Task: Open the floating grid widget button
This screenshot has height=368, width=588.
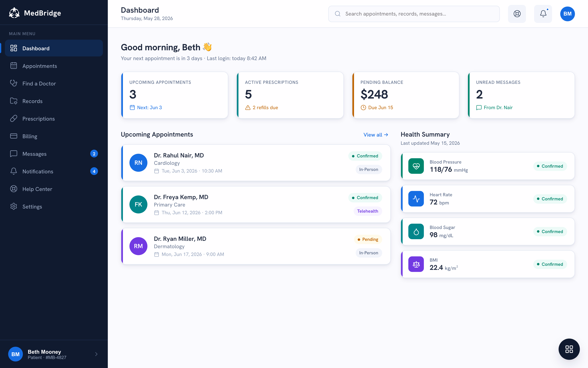Action: (x=569, y=349)
